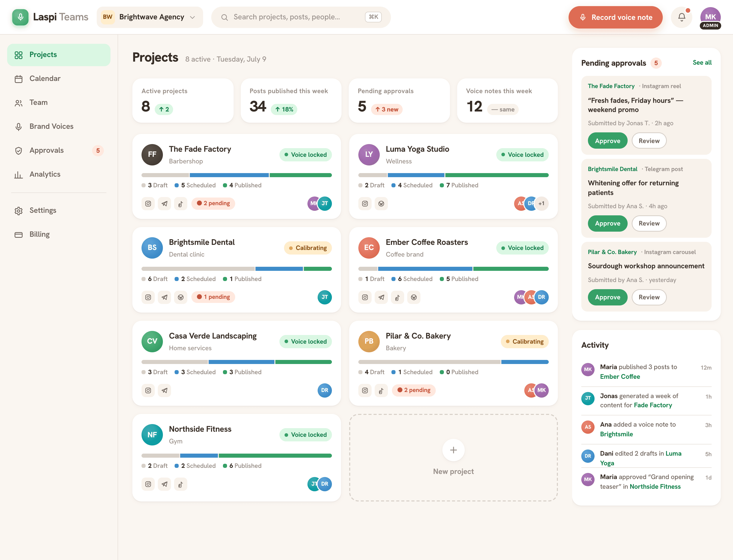Open Team in the sidebar

click(x=59, y=103)
